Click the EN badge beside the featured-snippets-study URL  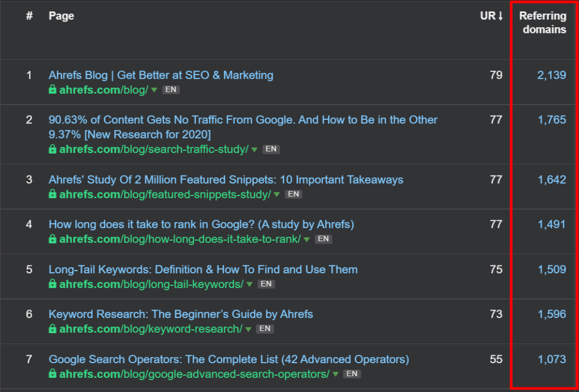(x=293, y=193)
